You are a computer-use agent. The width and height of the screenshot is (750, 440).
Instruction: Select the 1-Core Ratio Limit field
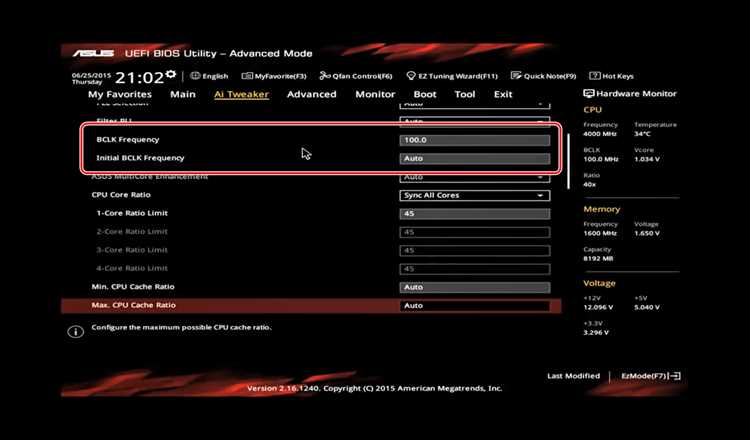coord(474,214)
